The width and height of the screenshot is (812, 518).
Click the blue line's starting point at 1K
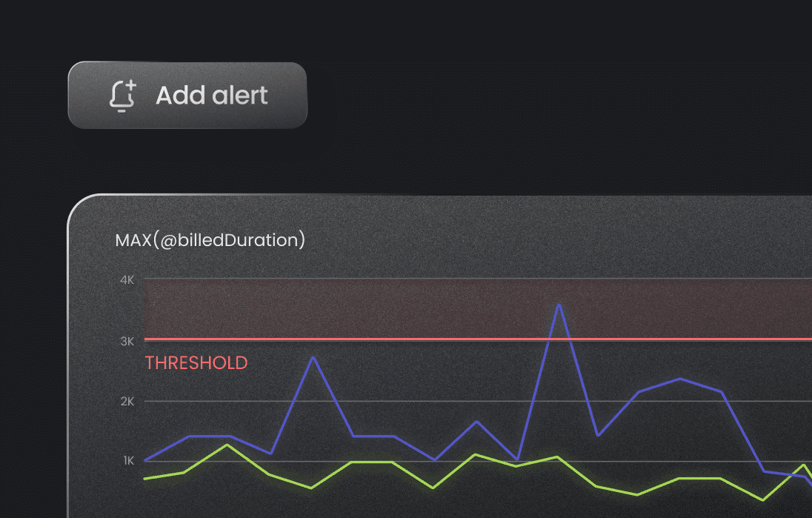point(145,460)
